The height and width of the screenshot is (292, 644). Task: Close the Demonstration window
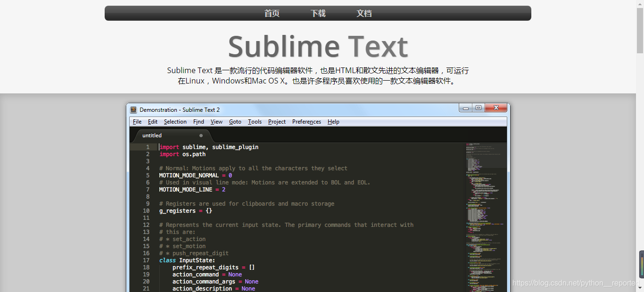[496, 108]
